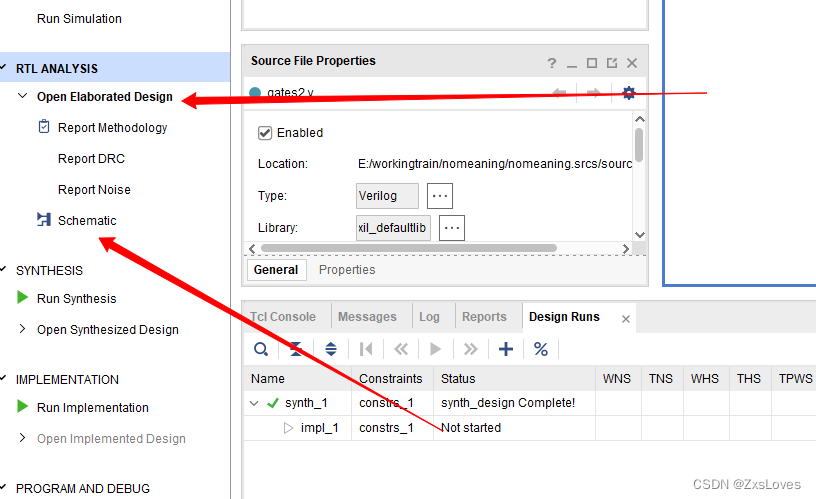Sort by the Status column header
Image resolution: width=816 pixels, height=499 pixels.
pyautogui.click(x=515, y=379)
